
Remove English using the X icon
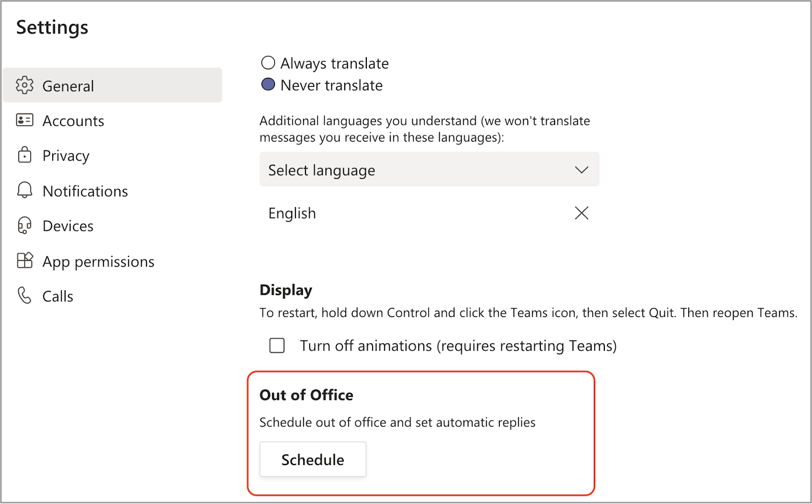(582, 213)
